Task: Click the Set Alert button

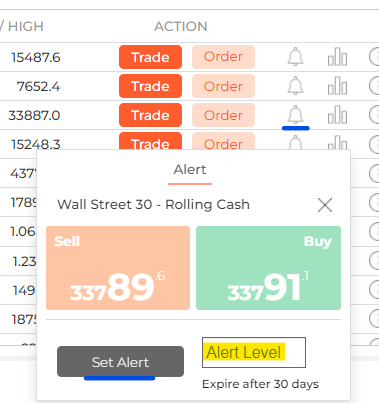Action: [120, 362]
